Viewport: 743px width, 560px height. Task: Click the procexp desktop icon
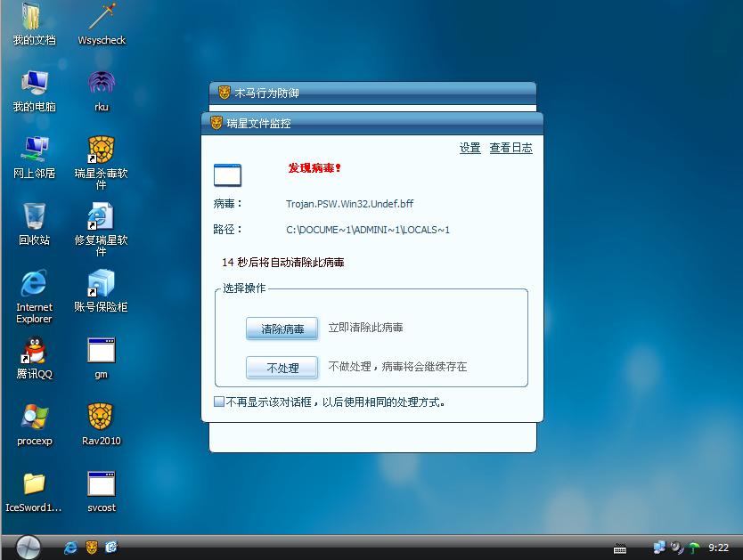pyautogui.click(x=34, y=425)
